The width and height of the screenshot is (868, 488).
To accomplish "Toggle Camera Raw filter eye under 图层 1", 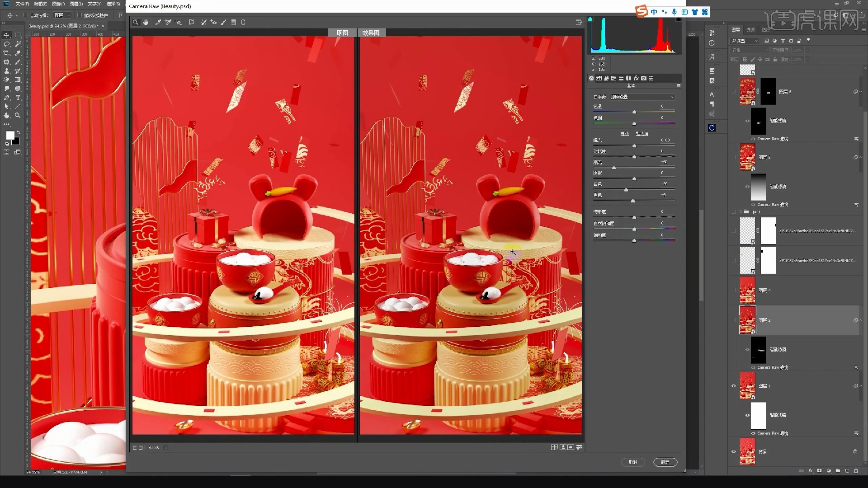I will (x=753, y=433).
